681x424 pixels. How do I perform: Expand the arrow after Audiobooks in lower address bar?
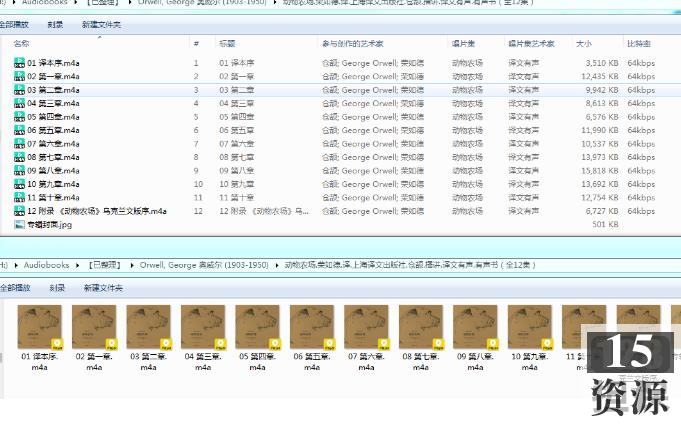pyautogui.click(x=77, y=265)
